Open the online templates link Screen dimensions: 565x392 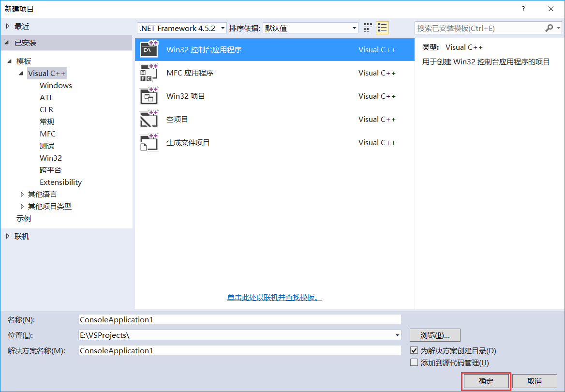click(x=275, y=298)
